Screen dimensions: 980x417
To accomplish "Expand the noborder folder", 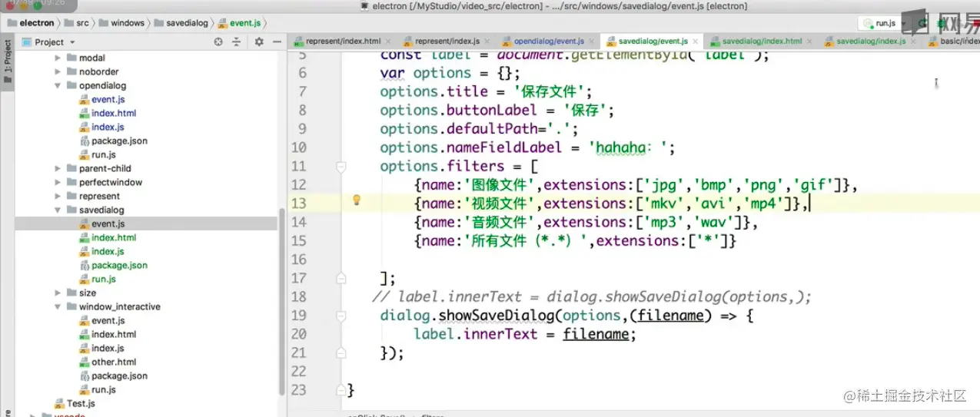I will click(58, 71).
